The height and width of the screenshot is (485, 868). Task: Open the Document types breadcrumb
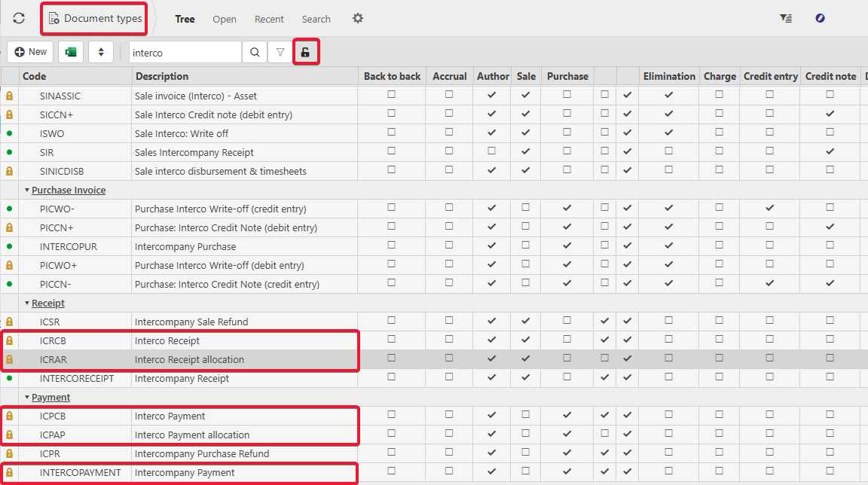pyautogui.click(x=95, y=18)
